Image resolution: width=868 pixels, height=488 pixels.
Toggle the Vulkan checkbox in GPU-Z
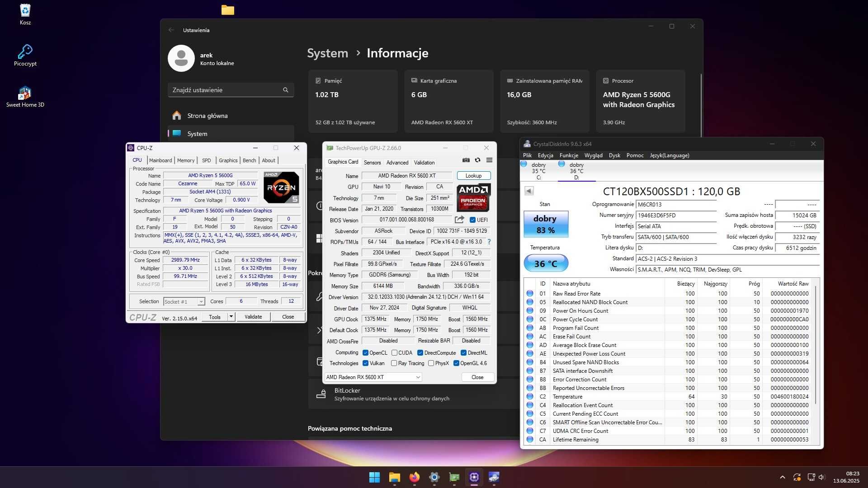point(365,363)
